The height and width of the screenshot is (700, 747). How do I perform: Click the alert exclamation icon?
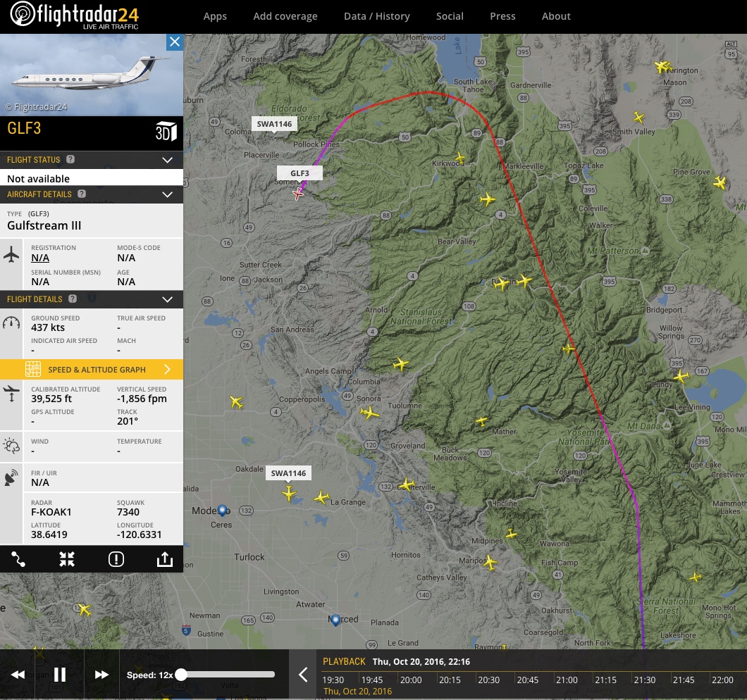tap(116, 559)
